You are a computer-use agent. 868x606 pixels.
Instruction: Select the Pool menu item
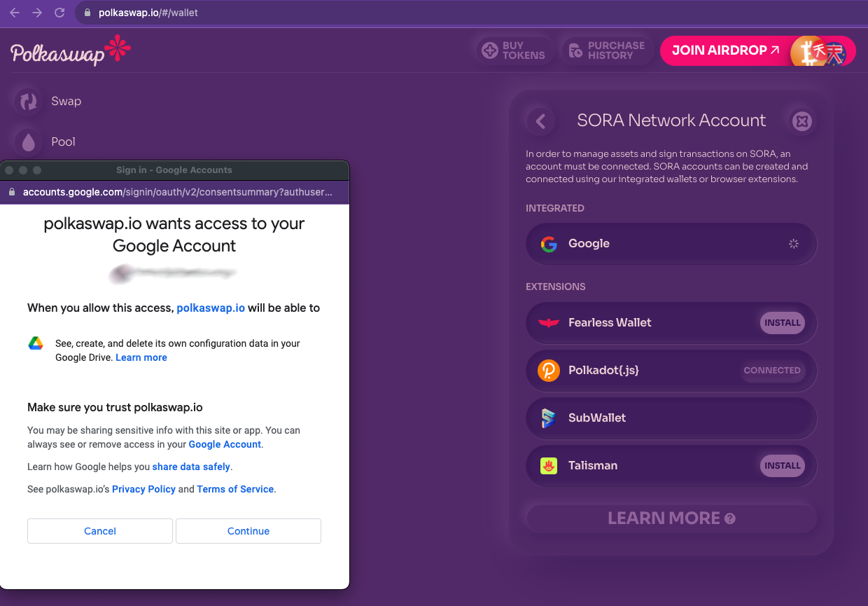[63, 142]
